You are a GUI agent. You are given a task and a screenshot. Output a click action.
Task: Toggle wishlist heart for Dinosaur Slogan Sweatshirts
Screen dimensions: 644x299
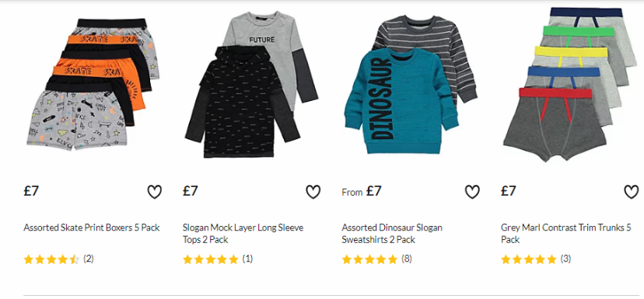pos(472,192)
